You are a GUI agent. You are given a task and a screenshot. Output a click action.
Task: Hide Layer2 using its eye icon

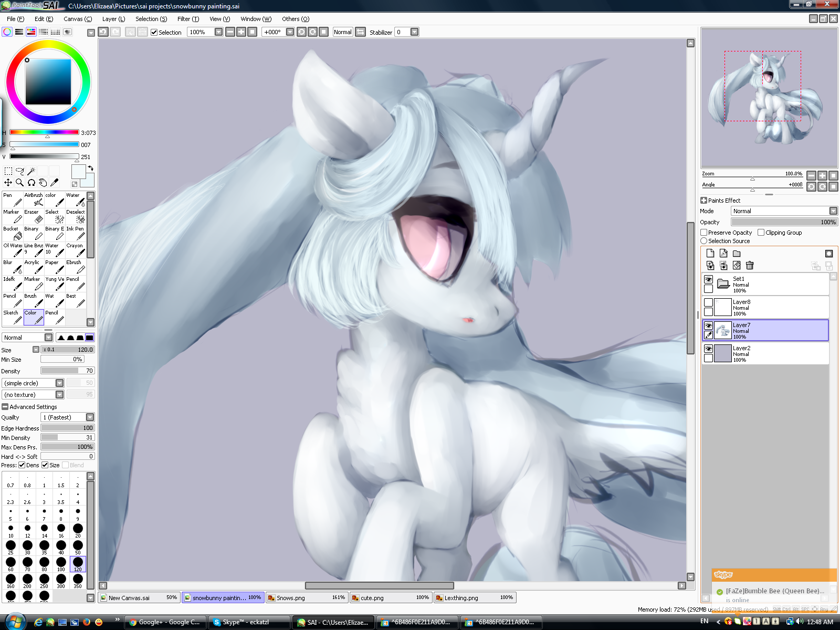tap(708, 349)
